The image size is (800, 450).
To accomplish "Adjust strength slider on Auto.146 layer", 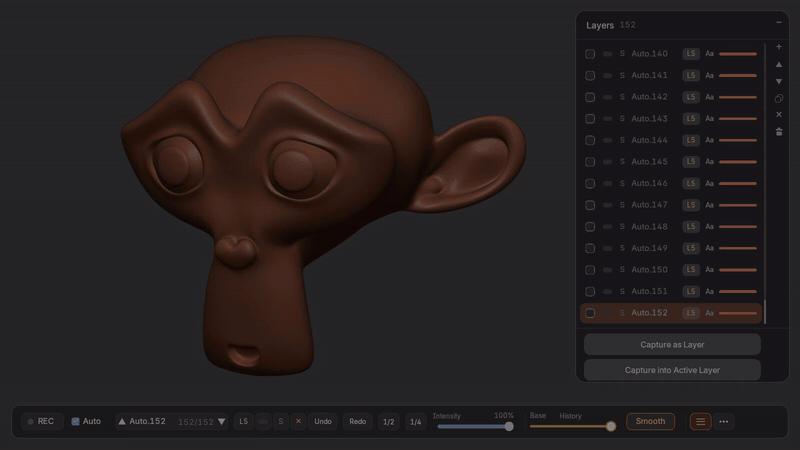I will [738, 183].
